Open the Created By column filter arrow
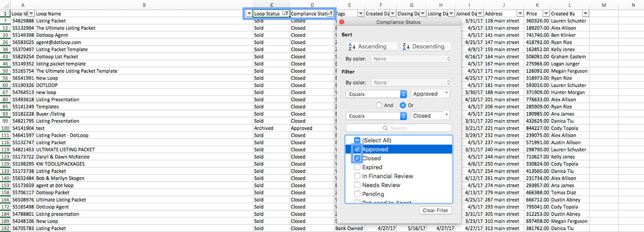Image resolution: width=644 pixels, height=232 pixels. (x=585, y=14)
